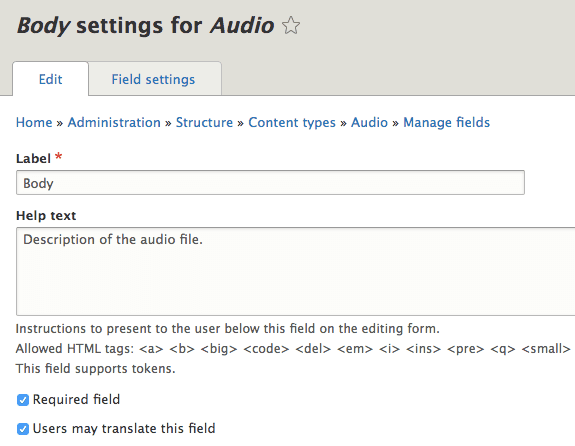The height and width of the screenshot is (446, 575).
Task: Click 'Instructions to present to the user' description
Action: point(227,328)
